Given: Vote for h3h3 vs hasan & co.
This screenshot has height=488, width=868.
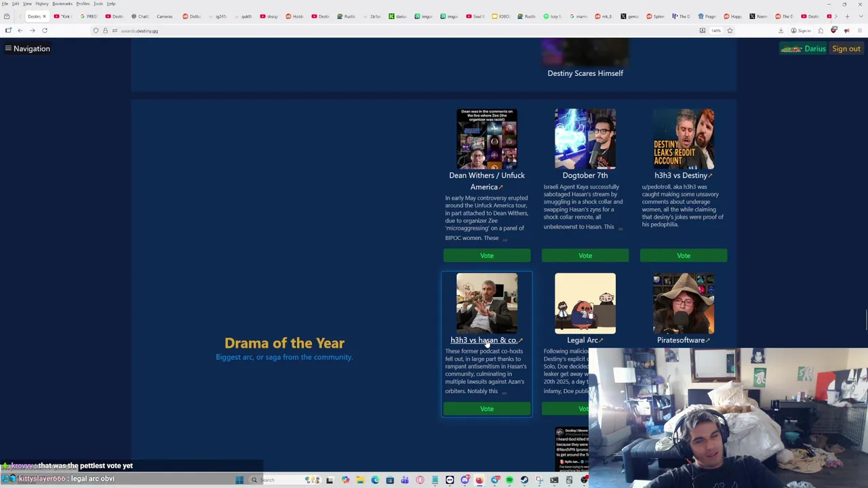Looking at the screenshot, I should [487, 409].
